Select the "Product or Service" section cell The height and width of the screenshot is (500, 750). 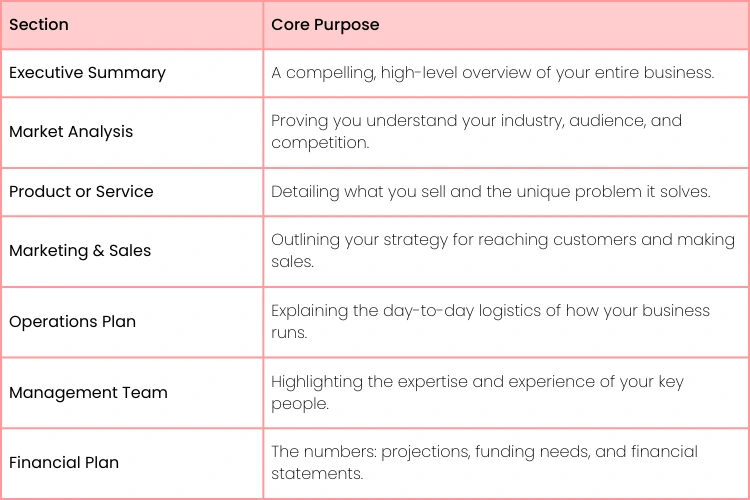81,192
